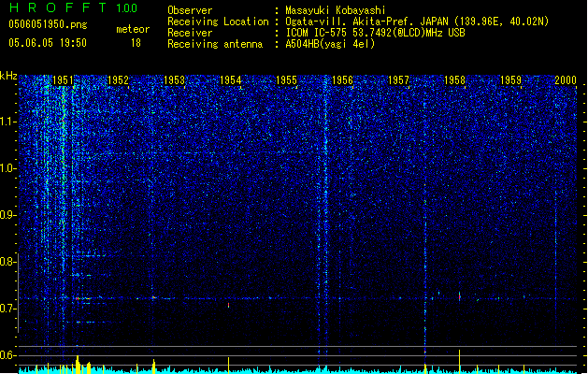Click the 1953 time axis label
The image size is (588, 374).
(175, 79)
